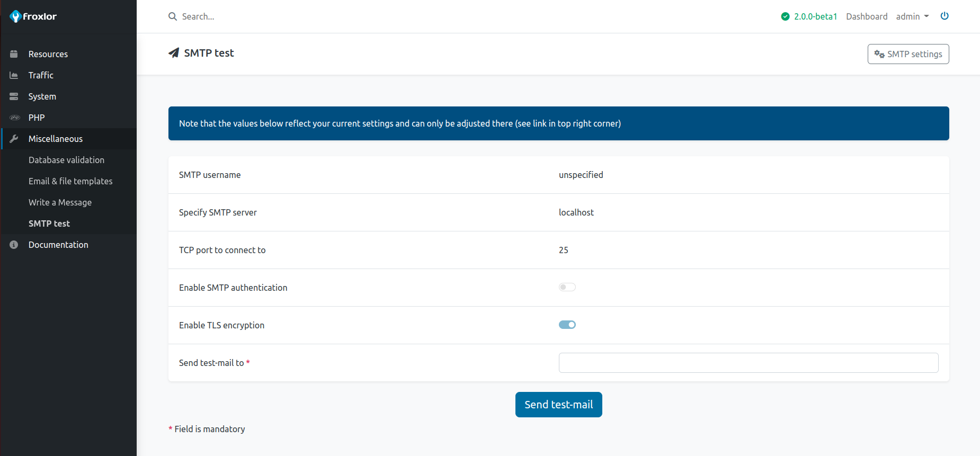This screenshot has width=980, height=456.
Task: Click the PHP sidebar icon
Action: tap(14, 118)
